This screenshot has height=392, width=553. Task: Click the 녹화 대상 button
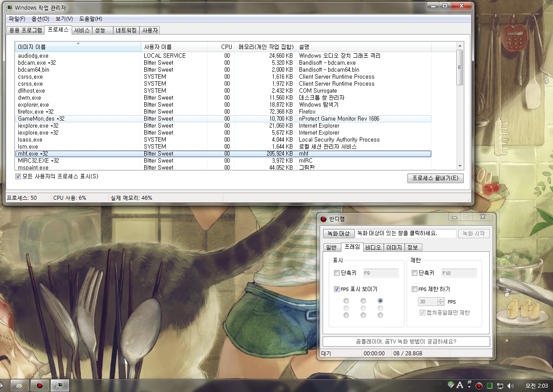tap(338, 233)
